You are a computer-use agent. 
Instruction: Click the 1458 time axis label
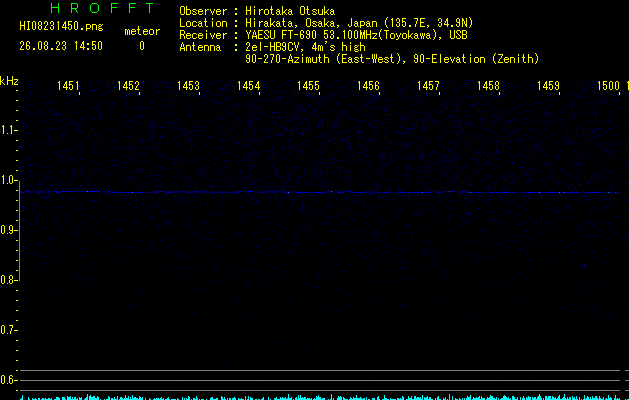pyautogui.click(x=488, y=85)
